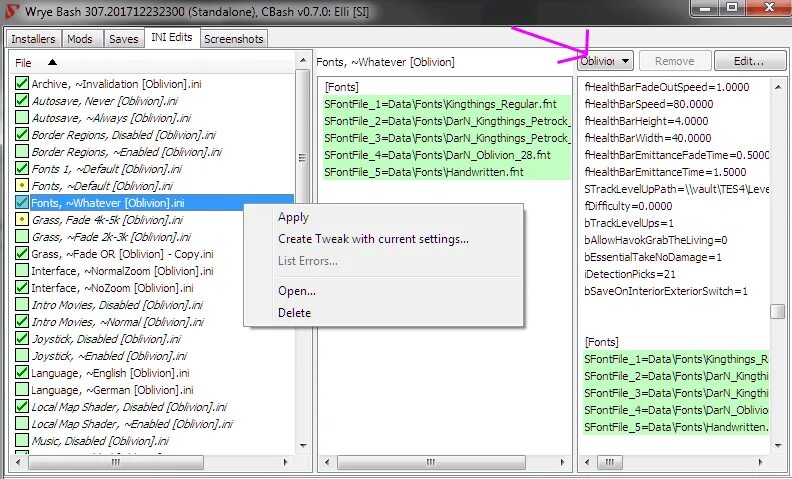The width and height of the screenshot is (792, 479).
Task: Open the Saves tab
Action: coord(124,39)
